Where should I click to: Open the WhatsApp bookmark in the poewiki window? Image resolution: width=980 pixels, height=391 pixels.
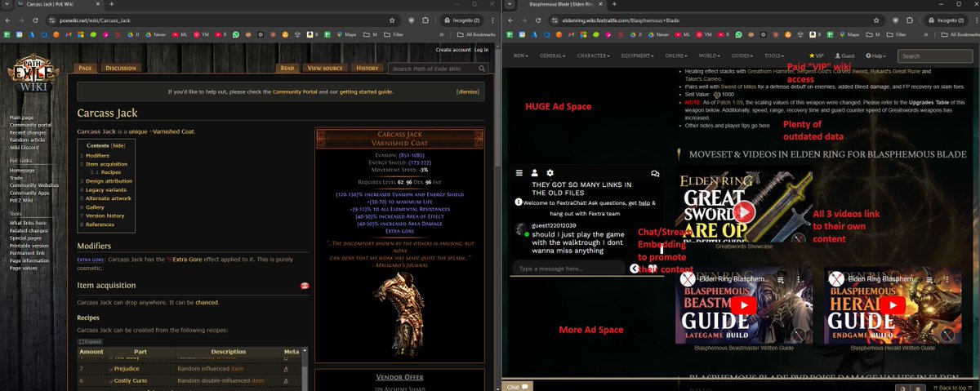(x=235, y=35)
